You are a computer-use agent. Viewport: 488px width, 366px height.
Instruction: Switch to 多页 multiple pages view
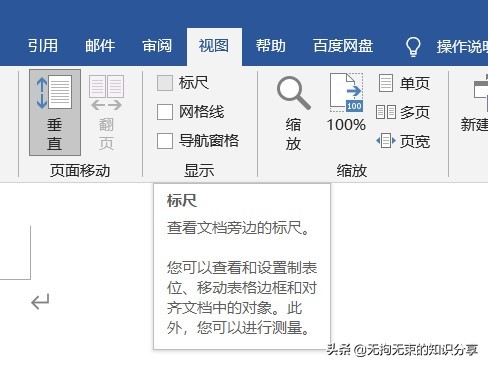[x=403, y=112]
